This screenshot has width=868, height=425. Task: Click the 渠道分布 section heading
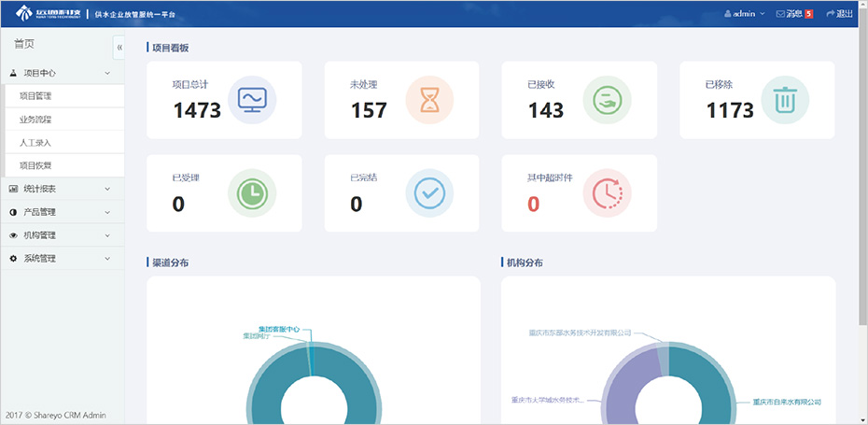click(171, 262)
